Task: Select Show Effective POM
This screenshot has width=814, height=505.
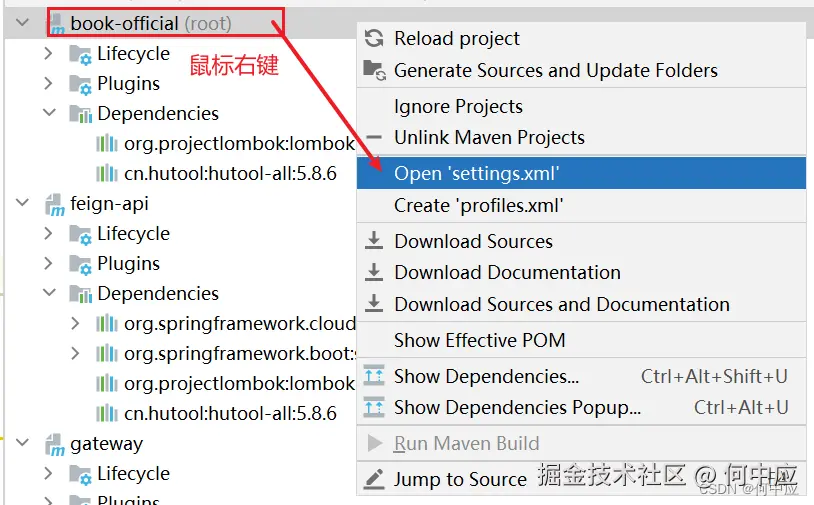Action: 581,340
